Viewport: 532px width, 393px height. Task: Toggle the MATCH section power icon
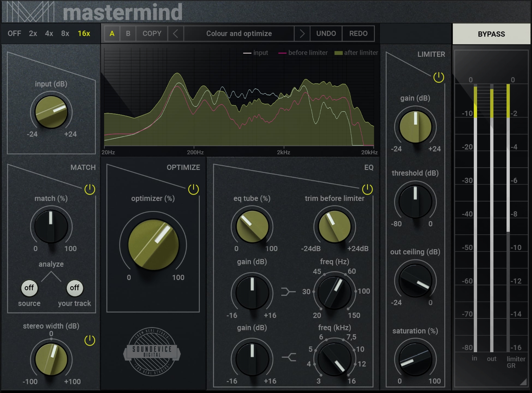coord(90,189)
